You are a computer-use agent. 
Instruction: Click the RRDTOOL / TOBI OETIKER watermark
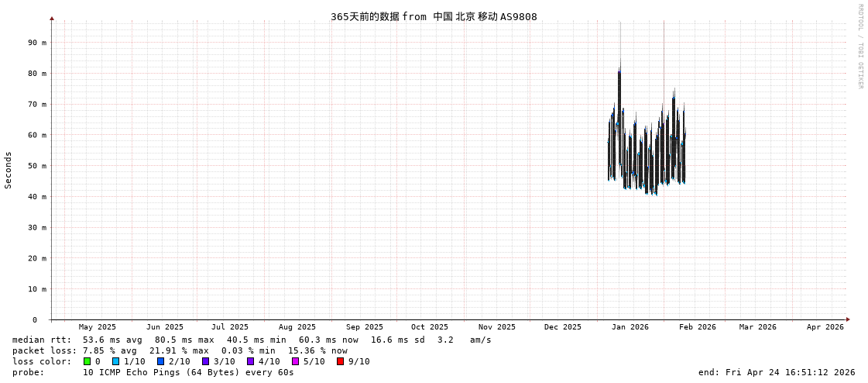[859, 47]
